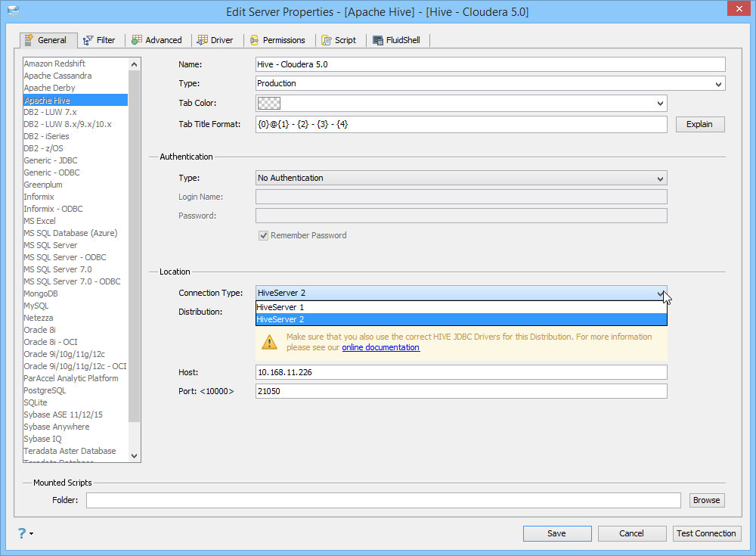The image size is (756, 556).
Task: Select Apache Hive in server list
Action: (x=76, y=100)
